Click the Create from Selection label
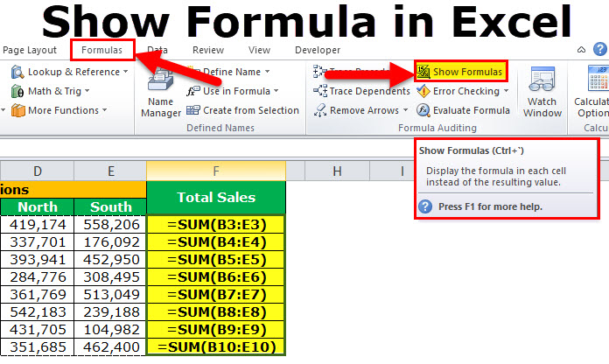 [251, 110]
